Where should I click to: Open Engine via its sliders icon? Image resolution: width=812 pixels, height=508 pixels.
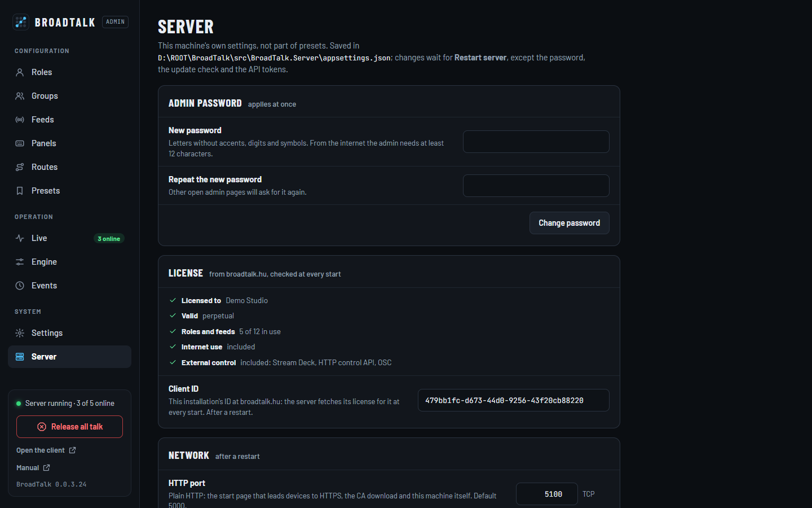[20, 262]
